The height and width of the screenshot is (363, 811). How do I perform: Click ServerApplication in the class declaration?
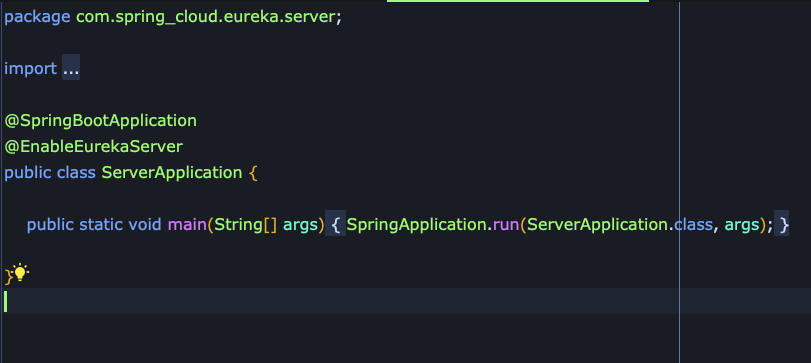172,173
